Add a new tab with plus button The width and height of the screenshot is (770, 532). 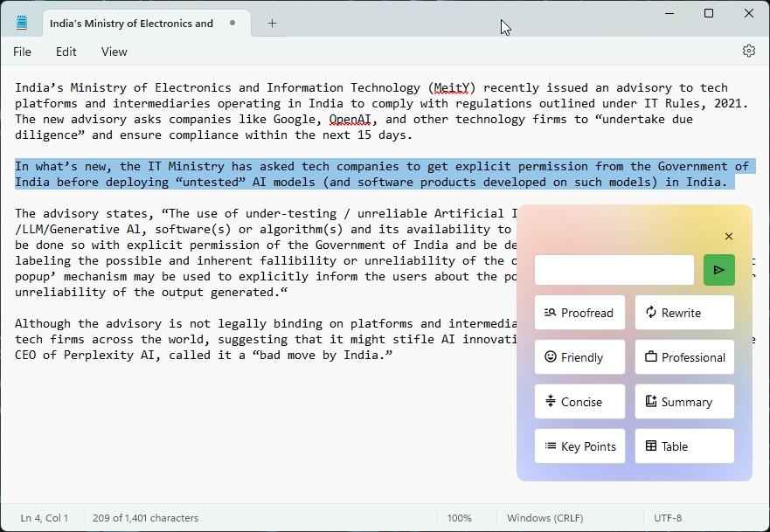tap(272, 23)
